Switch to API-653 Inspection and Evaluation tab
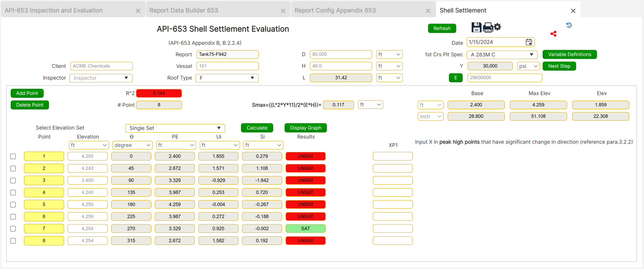This screenshot has width=644, height=269. click(x=54, y=10)
